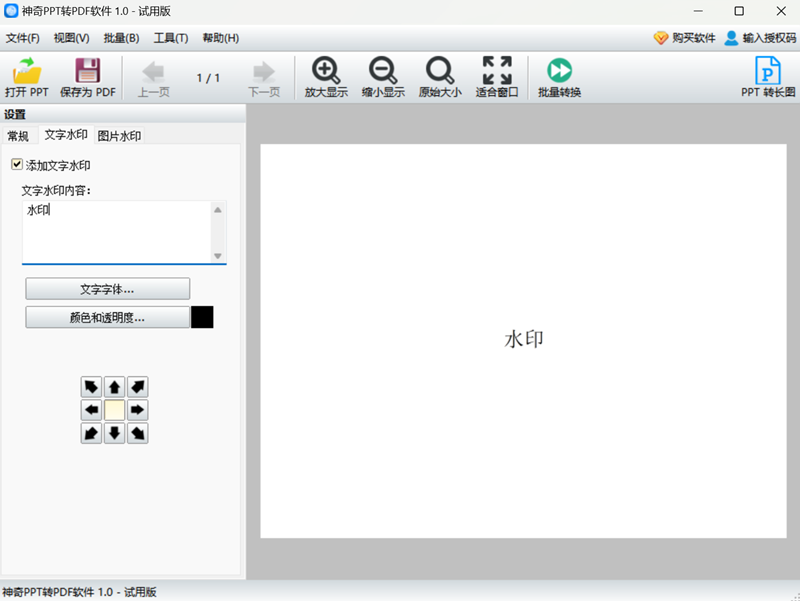The width and height of the screenshot is (800, 601).
Task: Open the 文件(F) menu
Action: (x=22, y=38)
